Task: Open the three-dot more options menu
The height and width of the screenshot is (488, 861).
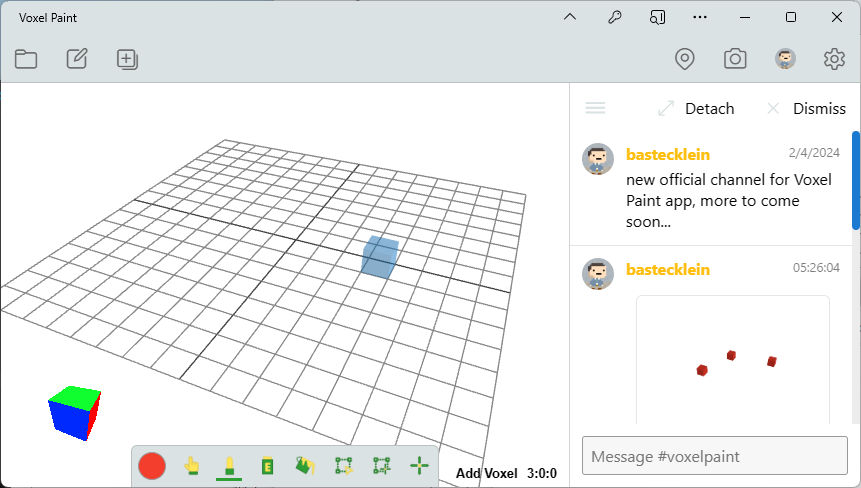Action: tap(700, 18)
